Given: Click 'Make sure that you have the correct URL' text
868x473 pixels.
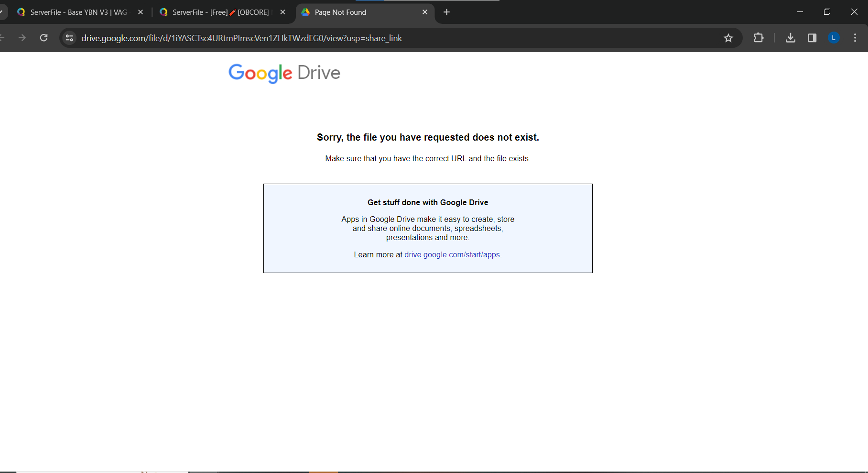Looking at the screenshot, I should (428, 159).
